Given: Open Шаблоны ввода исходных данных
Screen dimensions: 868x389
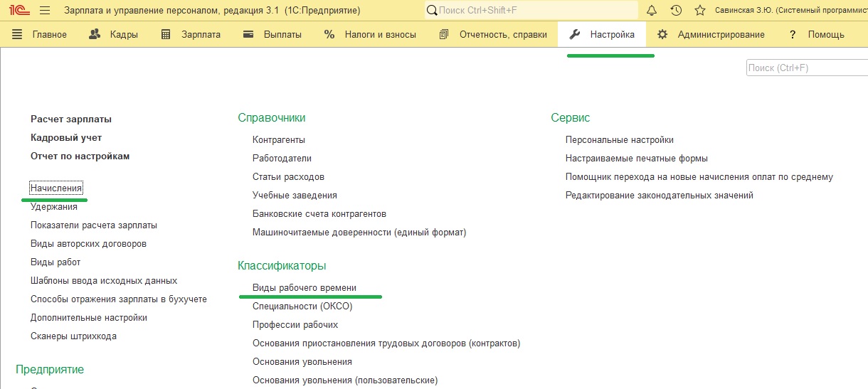Looking at the screenshot, I should tap(104, 281).
